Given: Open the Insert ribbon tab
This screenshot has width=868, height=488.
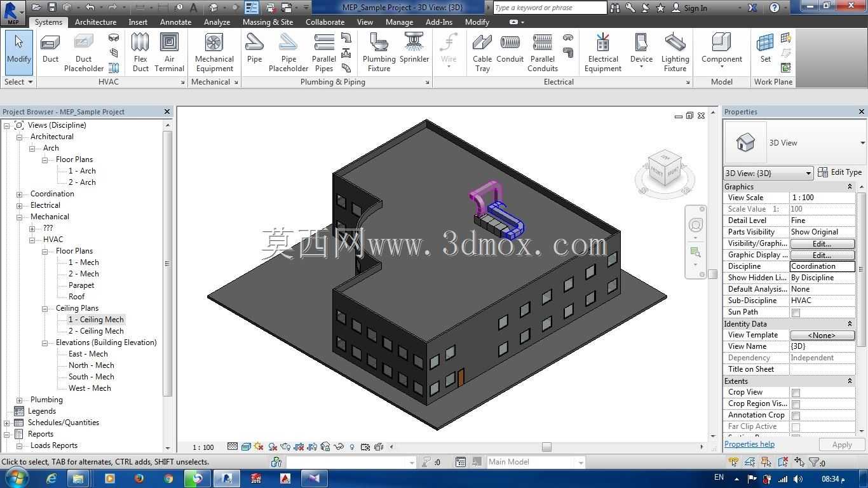Looking at the screenshot, I should pyautogui.click(x=138, y=22).
